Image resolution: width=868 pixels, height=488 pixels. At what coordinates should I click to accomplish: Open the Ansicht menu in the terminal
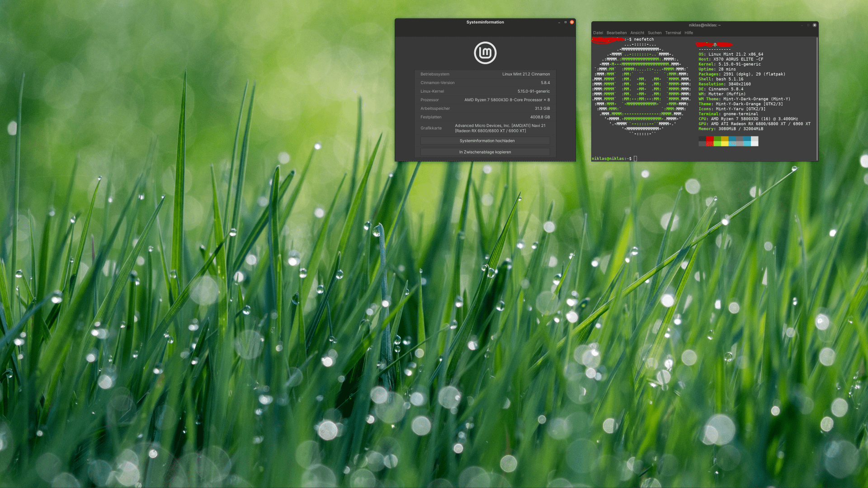point(637,33)
